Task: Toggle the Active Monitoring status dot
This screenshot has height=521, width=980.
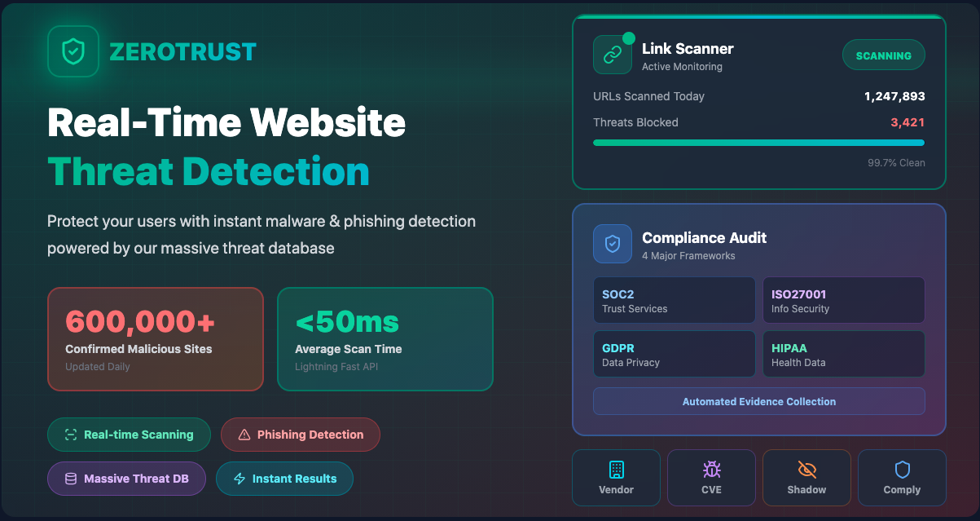Action: (x=627, y=37)
